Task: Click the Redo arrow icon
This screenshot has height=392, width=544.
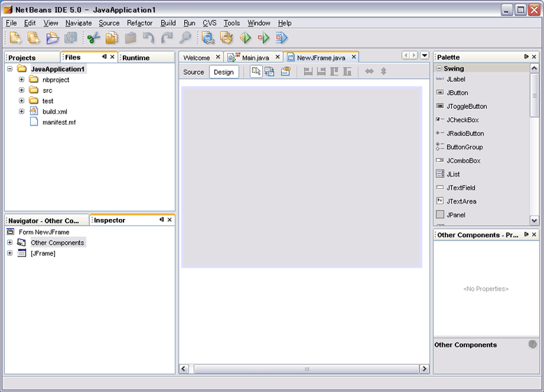Action: [167, 38]
